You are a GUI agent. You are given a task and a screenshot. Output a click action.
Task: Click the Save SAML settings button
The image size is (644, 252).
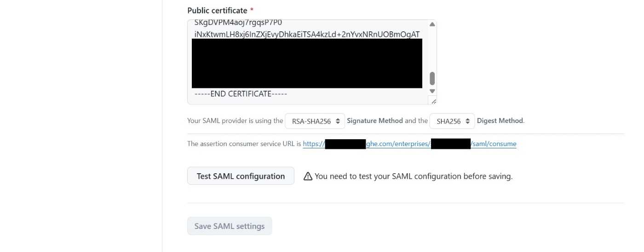point(229,226)
